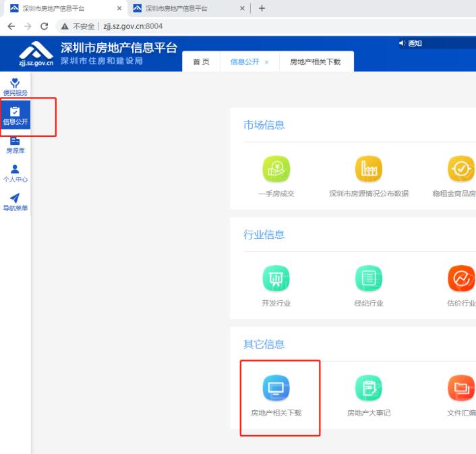The image size is (476, 454).
Task: Switch to the 首页 page tab
Action: [x=202, y=61]
